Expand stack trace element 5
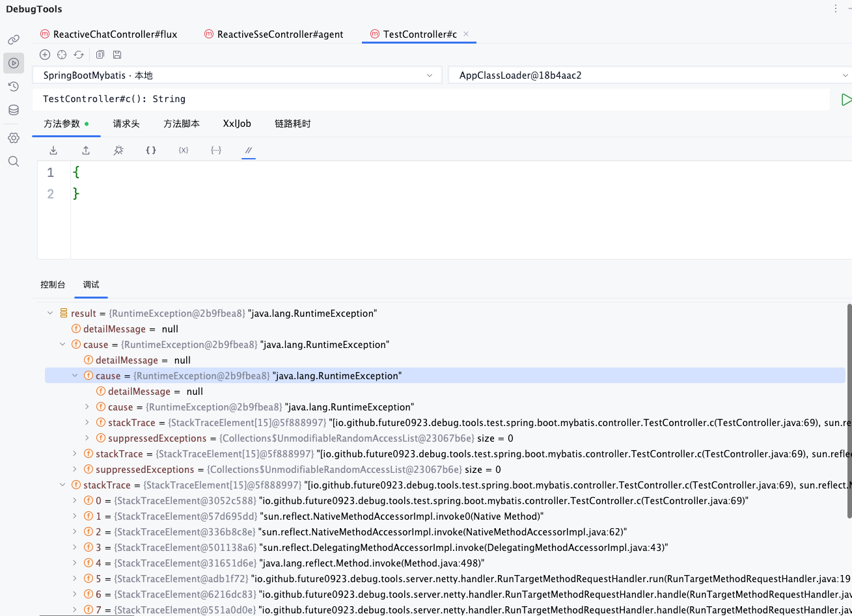 [x=75, y=579]
